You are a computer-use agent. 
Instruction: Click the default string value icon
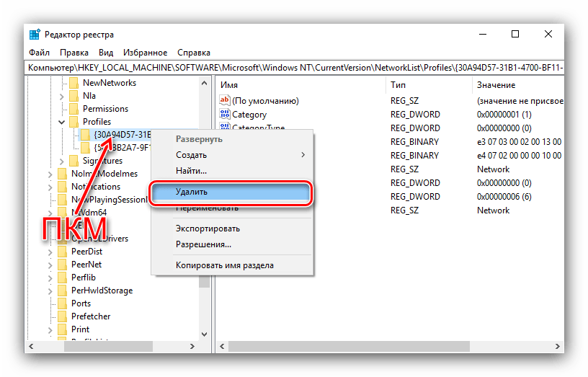tap(224, 101)
